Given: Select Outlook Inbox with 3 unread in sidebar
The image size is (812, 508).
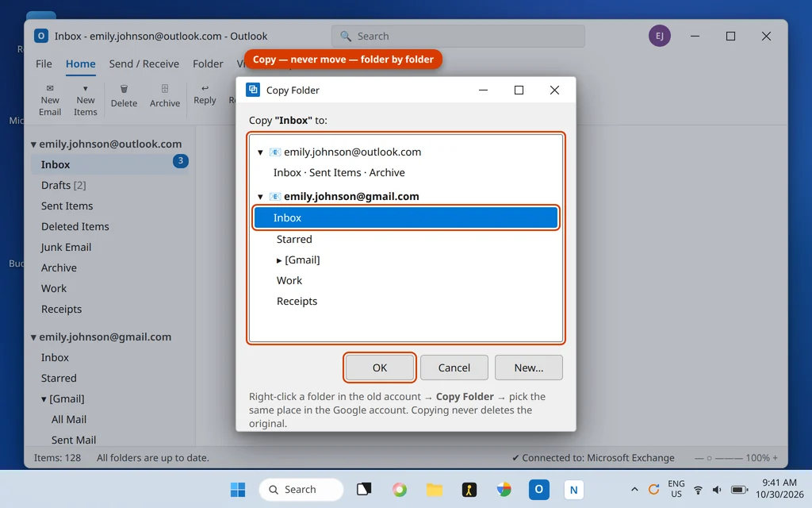Looking at the screenshot, I should 109,164.
